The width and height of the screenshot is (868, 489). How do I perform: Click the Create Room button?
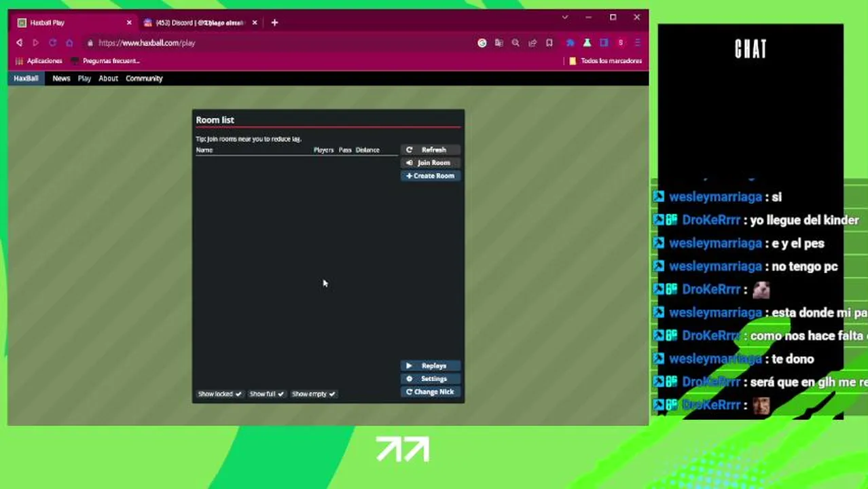click(x=431, y=175)
